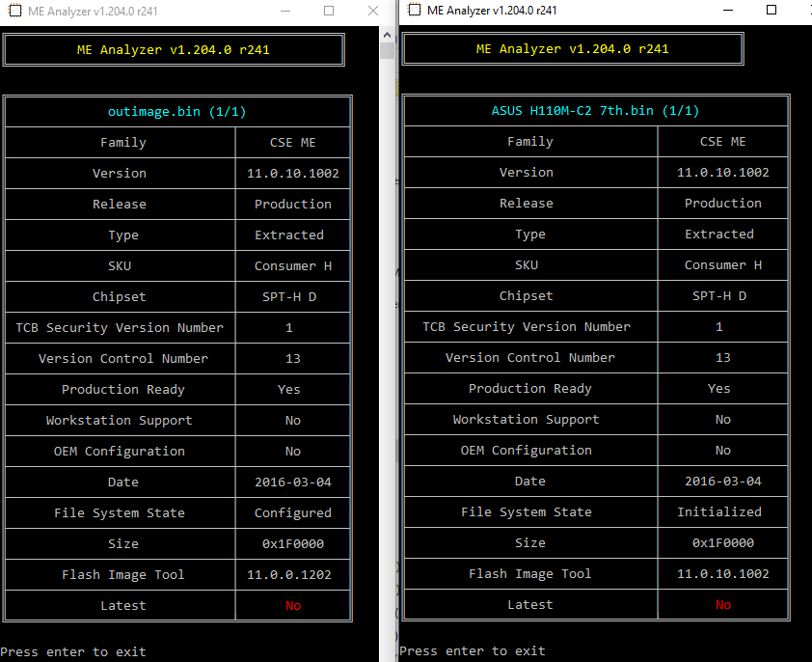Click OEM Configuration value No in right window
The image size is (812, 662).
pos(723,450)
